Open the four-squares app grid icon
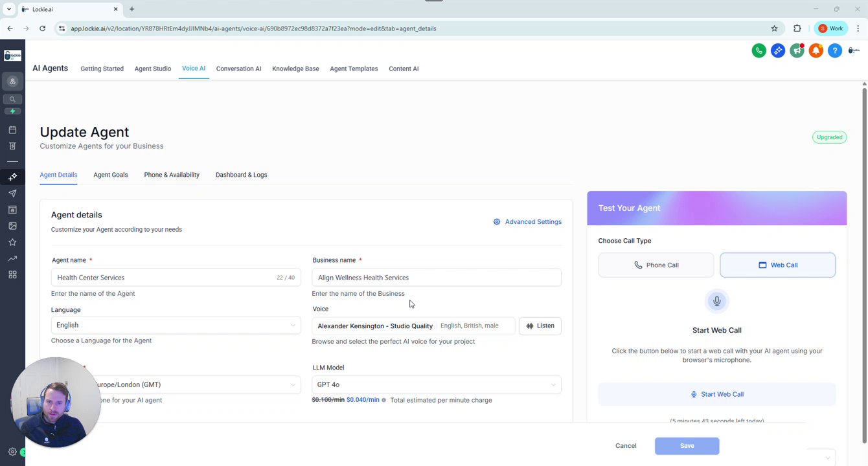 click(12, 274)
